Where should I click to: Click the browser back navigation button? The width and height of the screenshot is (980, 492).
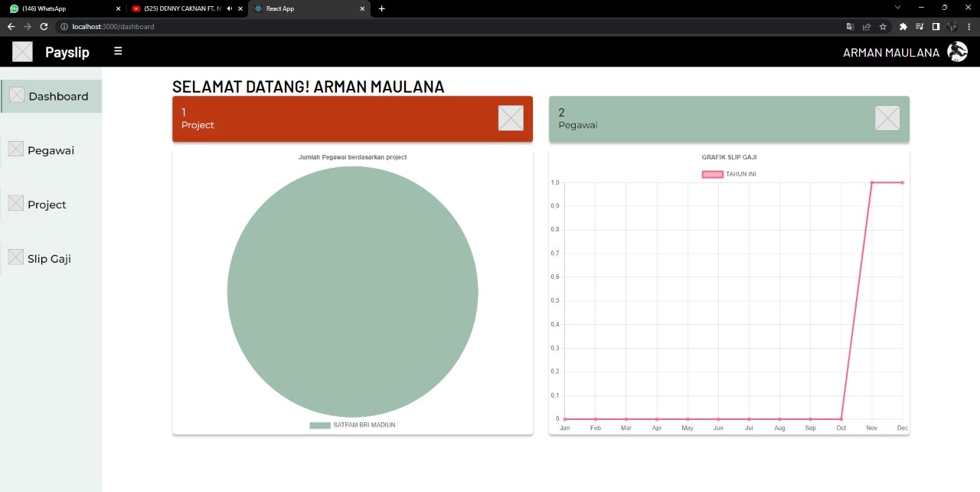click(x=10, y=26)
